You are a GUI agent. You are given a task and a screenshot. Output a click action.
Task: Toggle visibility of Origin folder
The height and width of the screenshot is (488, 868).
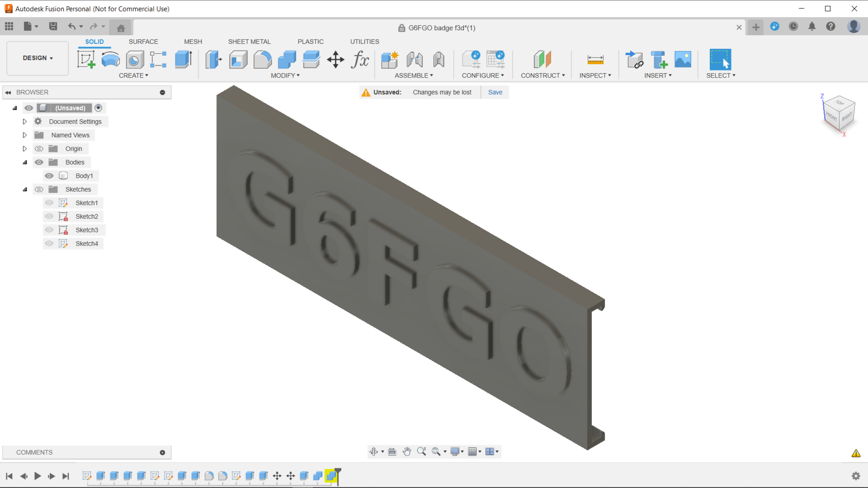[x=39, y=149]
